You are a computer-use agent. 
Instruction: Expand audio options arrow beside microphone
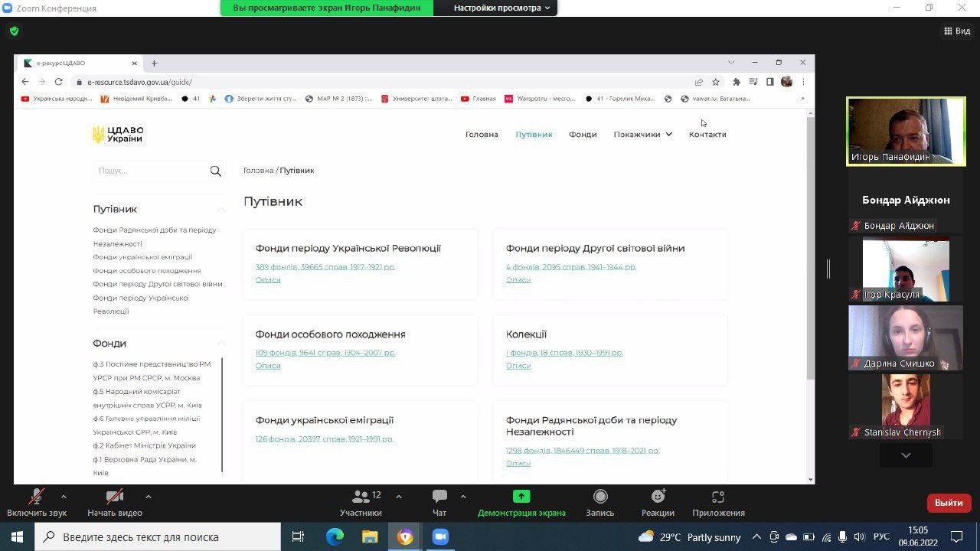click(x=64, y=497)
